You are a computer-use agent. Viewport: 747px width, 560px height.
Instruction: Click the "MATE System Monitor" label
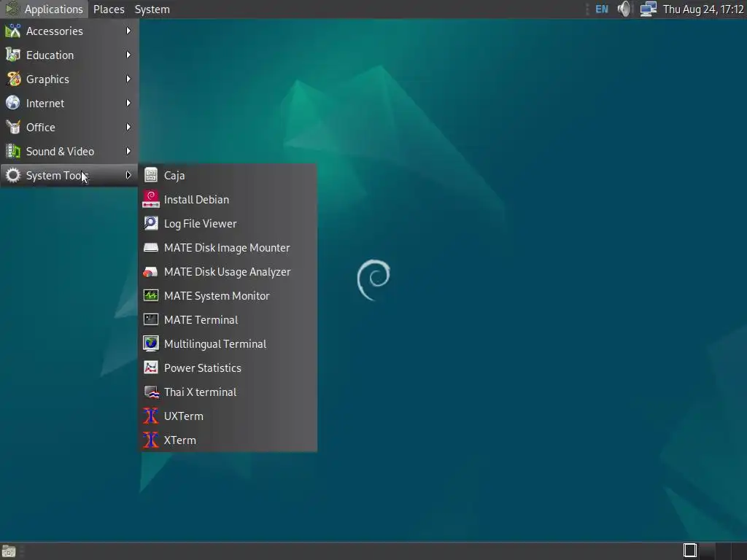click(217, 296)
